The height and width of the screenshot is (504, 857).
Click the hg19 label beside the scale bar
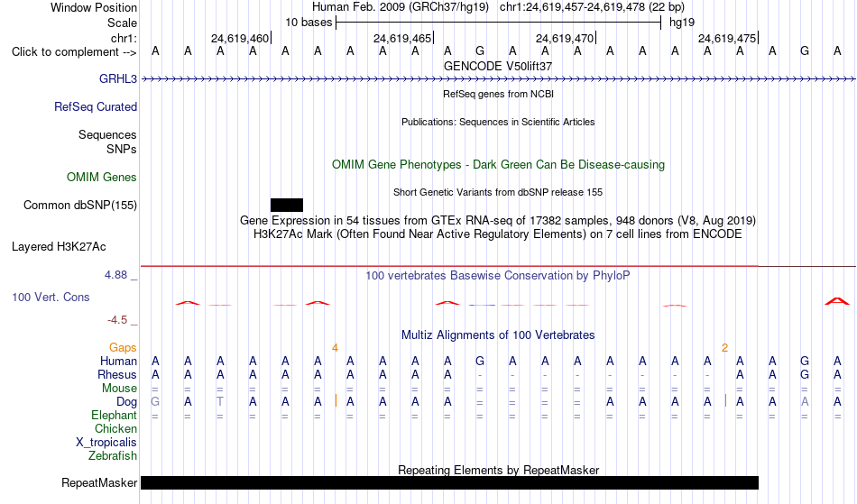pos(682,23)
